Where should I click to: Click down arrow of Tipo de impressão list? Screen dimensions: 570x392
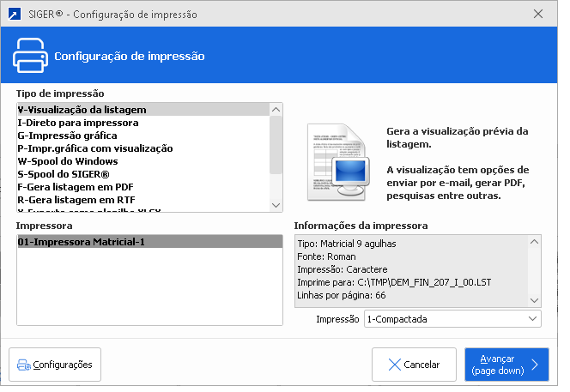276,205
